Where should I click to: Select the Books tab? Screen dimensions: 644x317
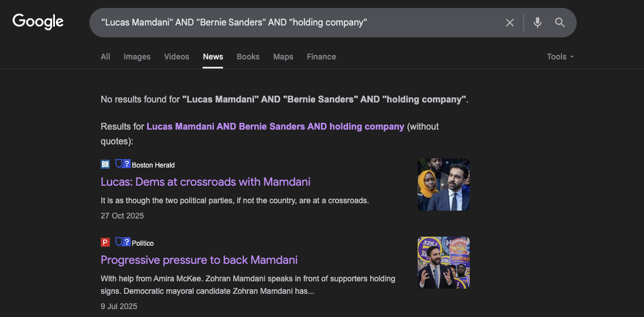tap(248, 57)
